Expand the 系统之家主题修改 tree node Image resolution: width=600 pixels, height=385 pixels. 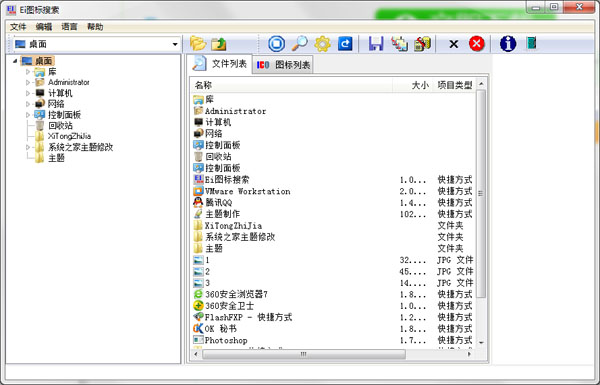(x=28, y=147)
